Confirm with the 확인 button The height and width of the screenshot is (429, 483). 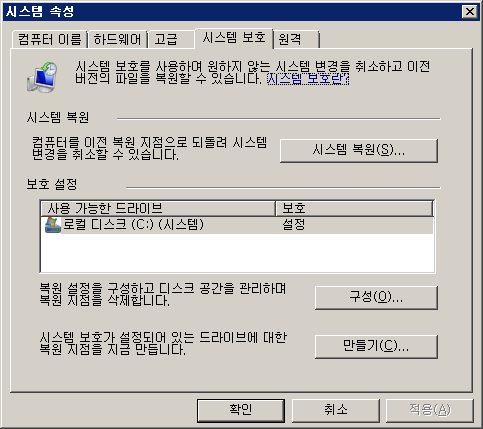[241, 410]
